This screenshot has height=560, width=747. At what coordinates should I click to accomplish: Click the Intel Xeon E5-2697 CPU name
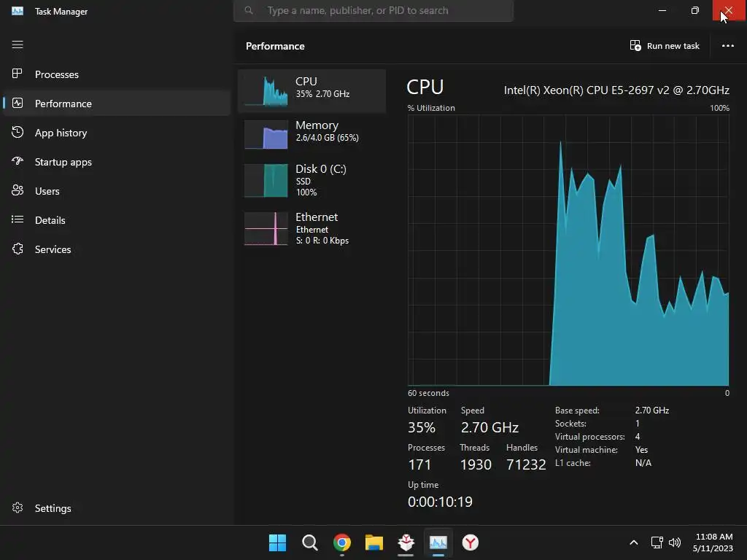(x=616, y=90)
